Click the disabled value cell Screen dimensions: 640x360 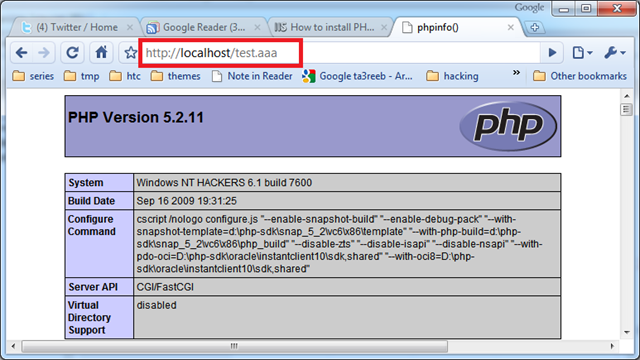pyautogui.click(x=347, y=318)
